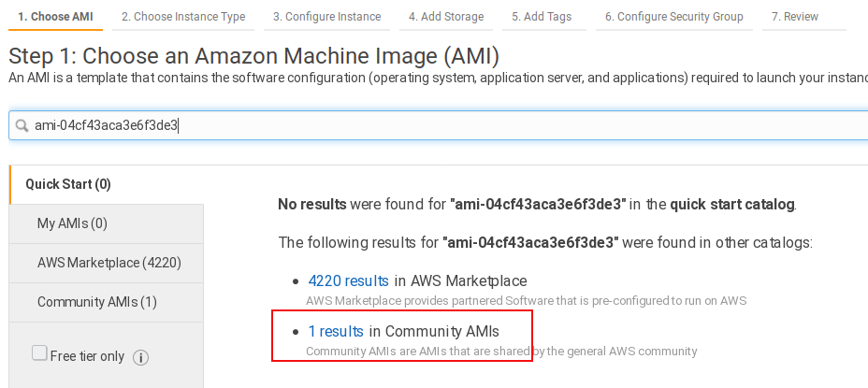Jump to Add Storage step
The width and height of the screenshot is (868, 388).
[x=446, y=17]
